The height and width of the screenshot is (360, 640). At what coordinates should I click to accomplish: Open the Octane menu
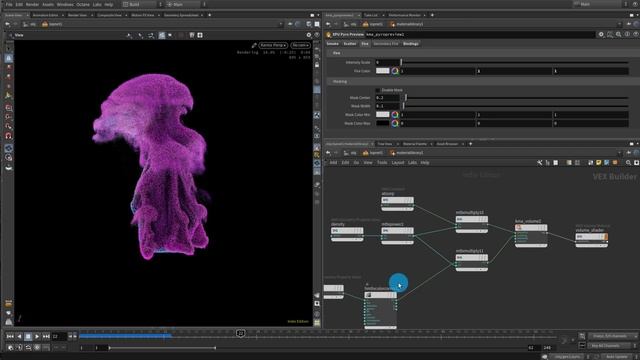pyautogui.click(x=83, y=4)
